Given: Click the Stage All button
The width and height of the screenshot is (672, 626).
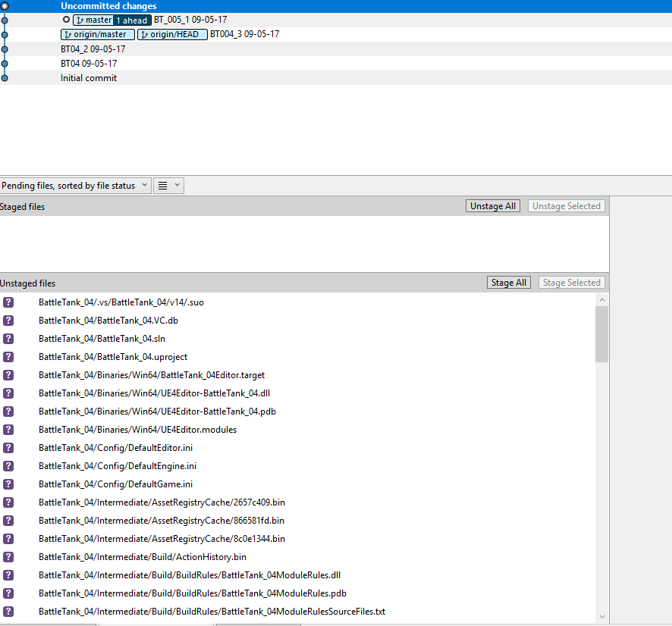Looking at the screenshot, I should pos(508,282).
